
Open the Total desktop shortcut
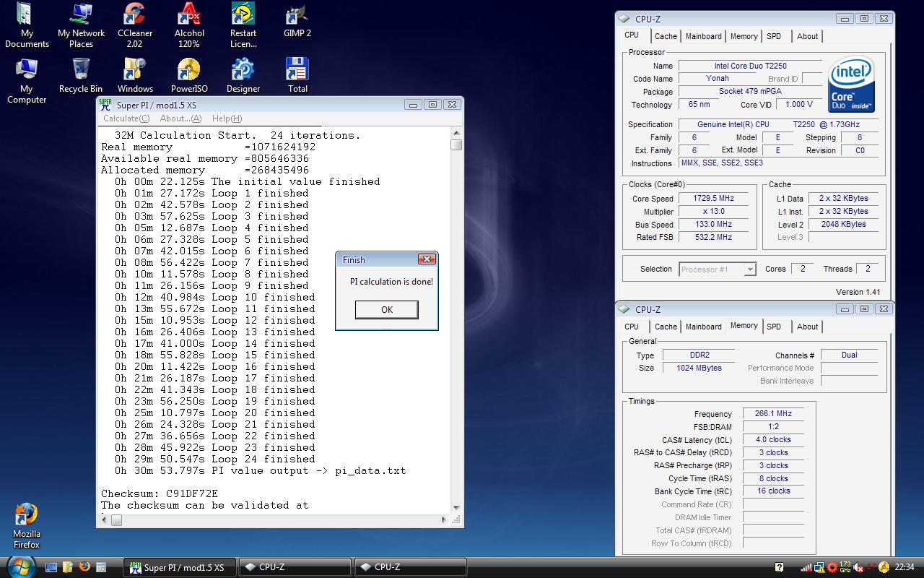pos(297,76)
